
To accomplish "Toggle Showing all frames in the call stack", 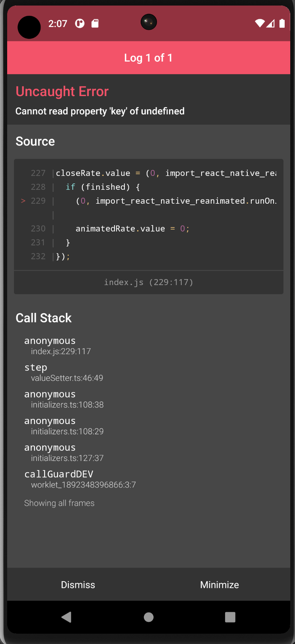I will point(59,503).
